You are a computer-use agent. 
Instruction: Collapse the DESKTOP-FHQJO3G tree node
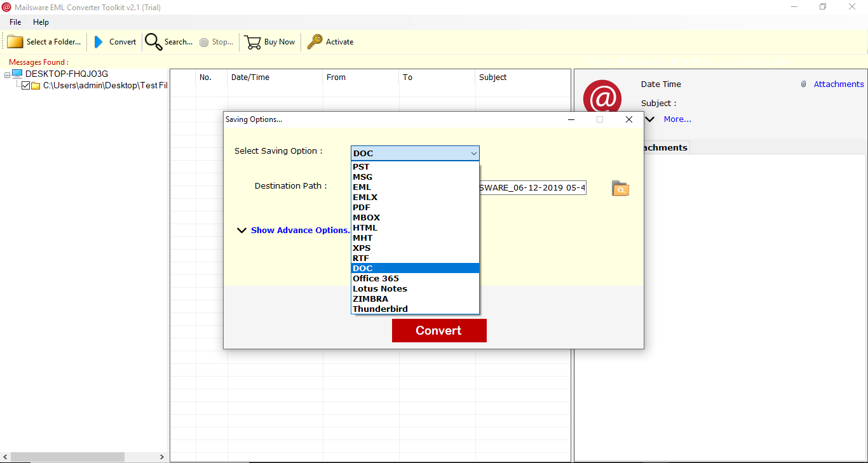(7, 75)
